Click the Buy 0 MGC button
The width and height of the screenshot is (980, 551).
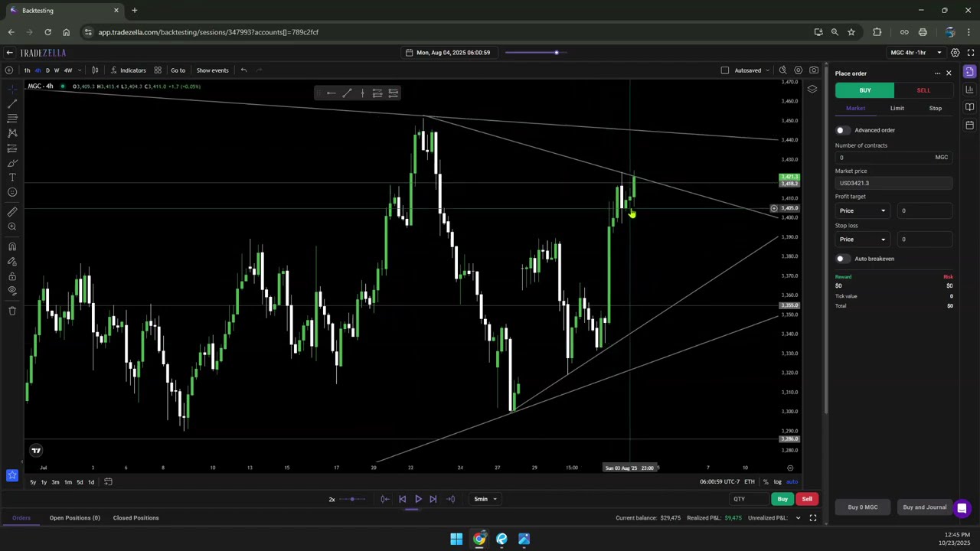point(863,507)
